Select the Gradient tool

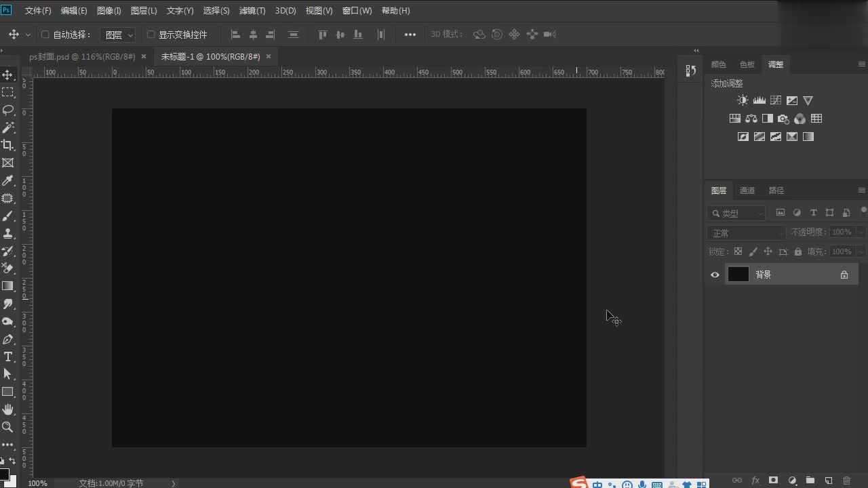[8, 286]
